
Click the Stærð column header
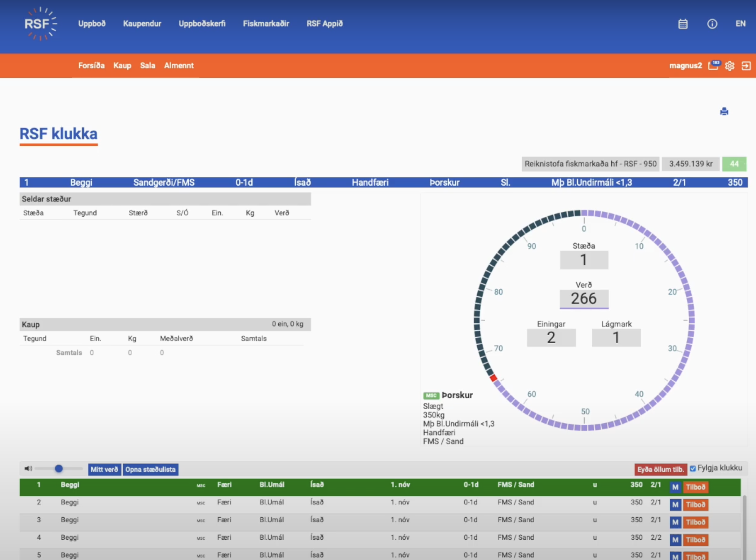pos(138,213)
